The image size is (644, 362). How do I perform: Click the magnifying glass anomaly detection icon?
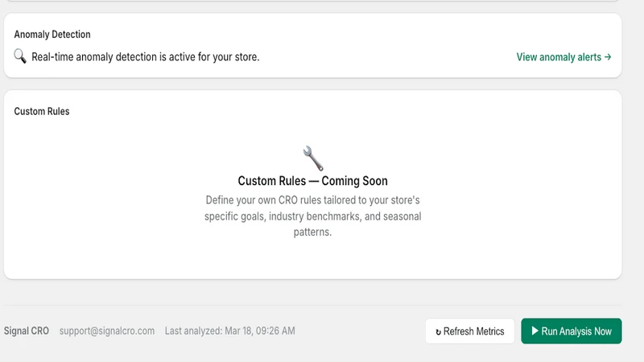click(x=20, y=56)
